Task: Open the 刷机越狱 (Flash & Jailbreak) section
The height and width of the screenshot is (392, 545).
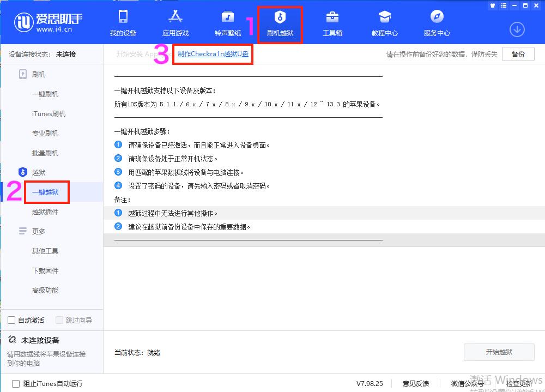Action: point(280,23)
